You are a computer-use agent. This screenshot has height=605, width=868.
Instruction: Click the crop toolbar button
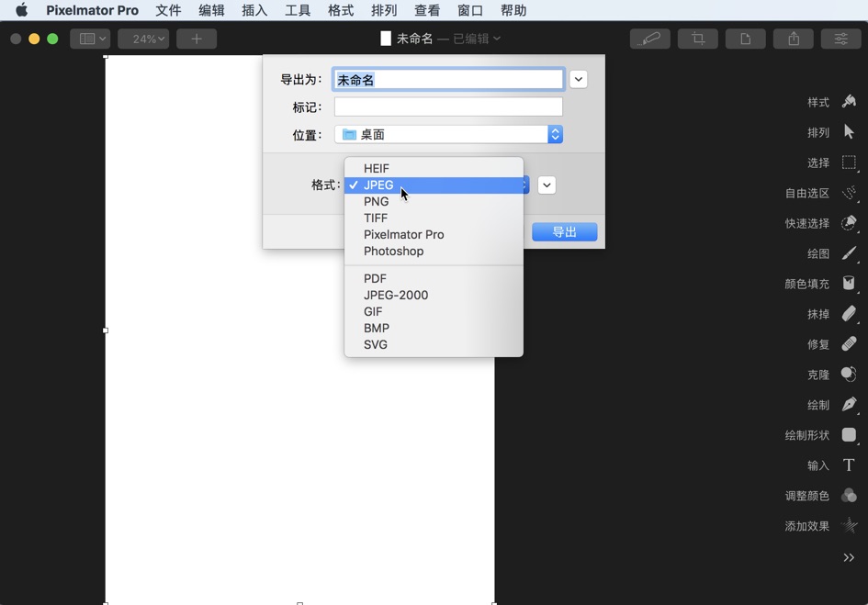point(698,39)
